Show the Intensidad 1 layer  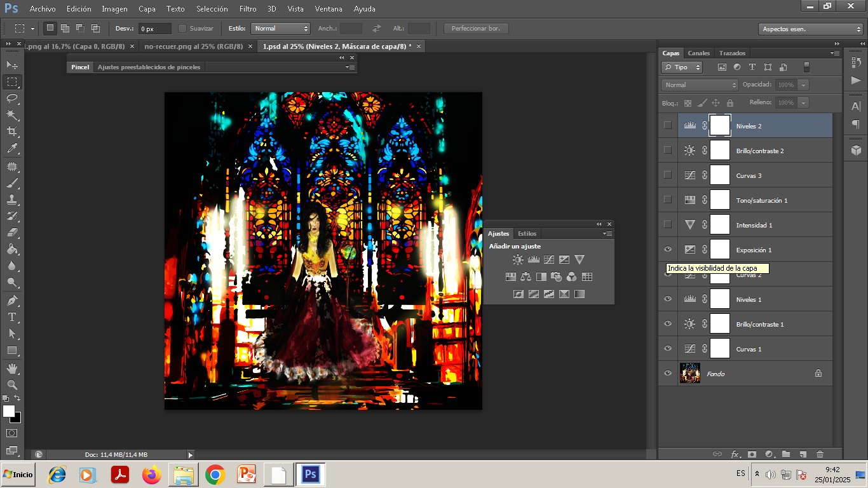point(667,224)
